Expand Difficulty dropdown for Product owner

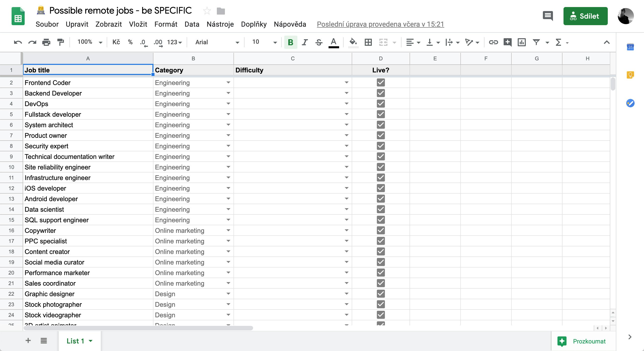pos(346,135)
